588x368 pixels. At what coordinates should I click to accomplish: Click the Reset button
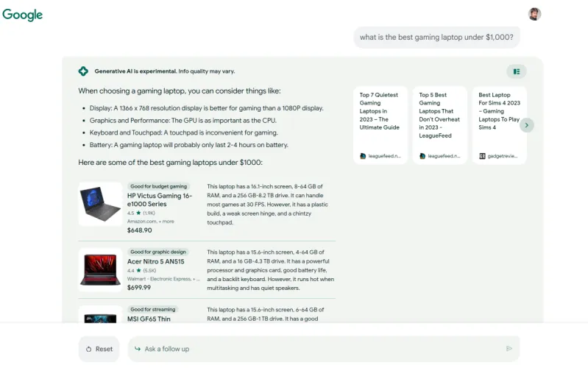(99, 349)
